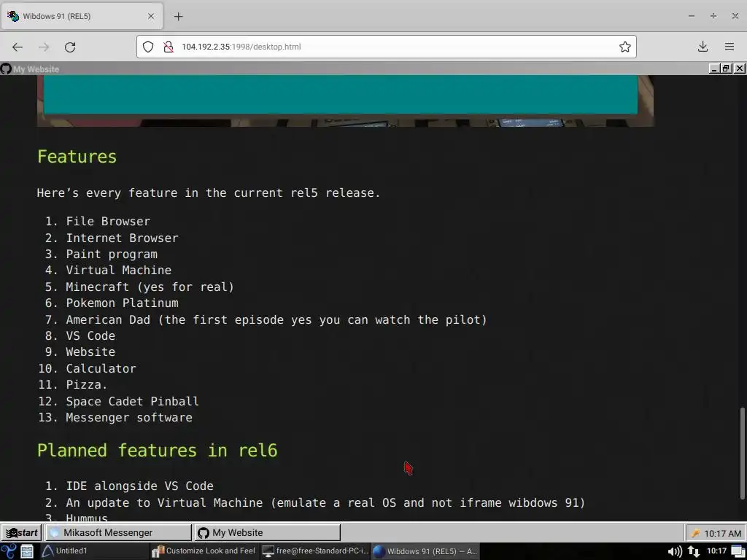The height and width of the screenshot is (560, 747).
Task: Close the My Website inner window
Action: [x=740, y=69]
